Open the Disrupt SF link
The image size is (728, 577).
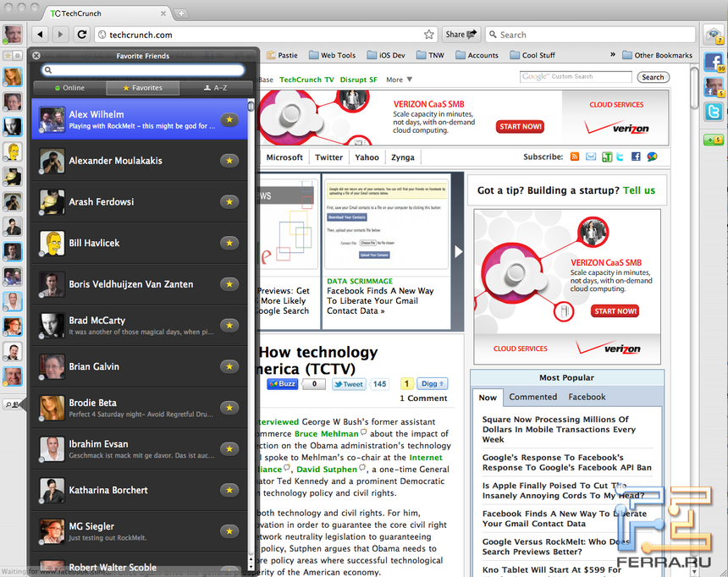click(358, 80)
